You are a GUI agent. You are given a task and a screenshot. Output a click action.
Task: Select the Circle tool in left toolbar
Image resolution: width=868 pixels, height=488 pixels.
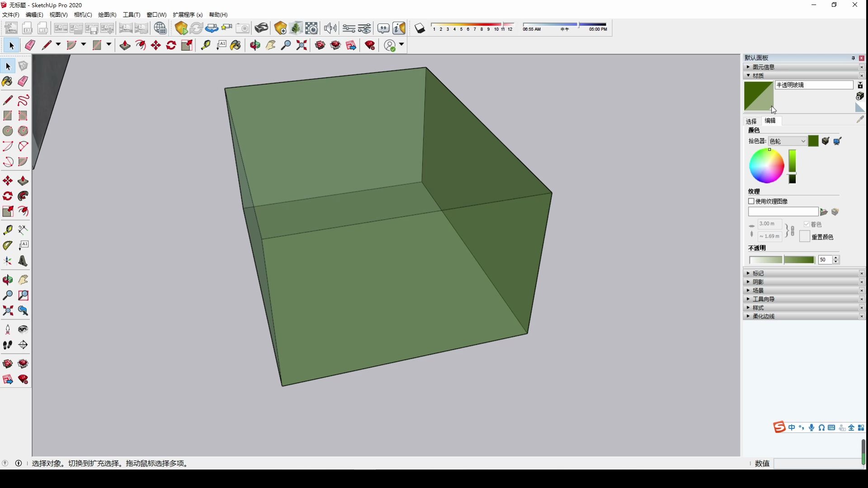[x=8, y=131]
